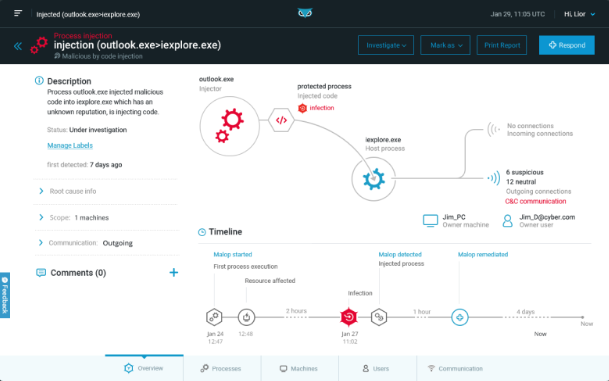Click the C&C communication link
This screenshot has width=609, height=381.
click(x=536, y=201)
